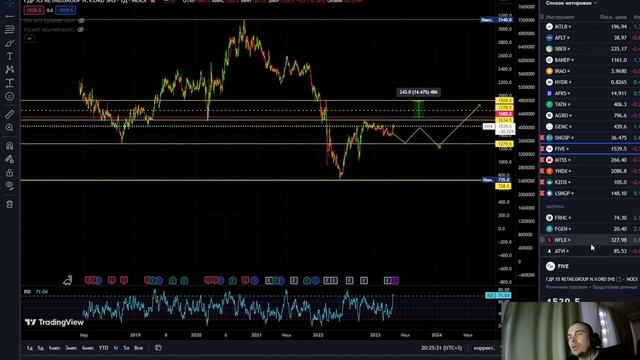Screen dimensions: 640x360
Task: Select the ruler measure tool
Action: pyautogui.click(x=9, y=114)
